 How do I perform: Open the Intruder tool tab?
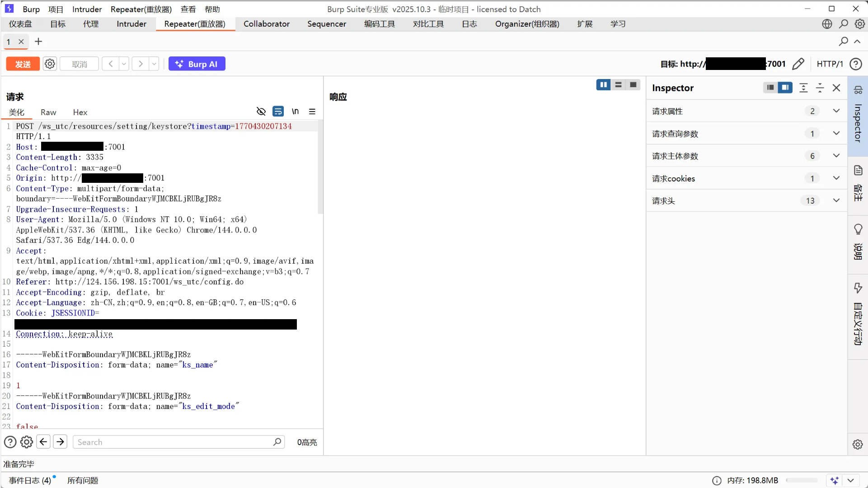click(131, 24)
